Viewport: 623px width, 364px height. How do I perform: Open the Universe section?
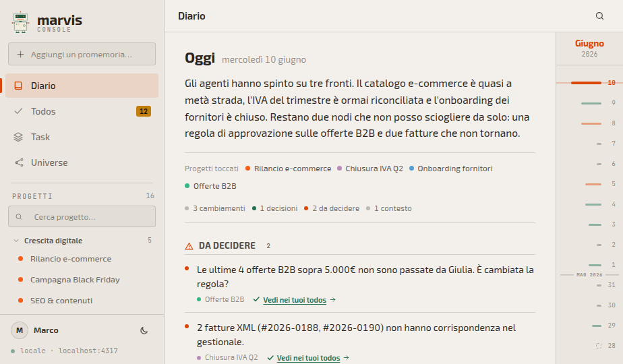pos(82,162)
